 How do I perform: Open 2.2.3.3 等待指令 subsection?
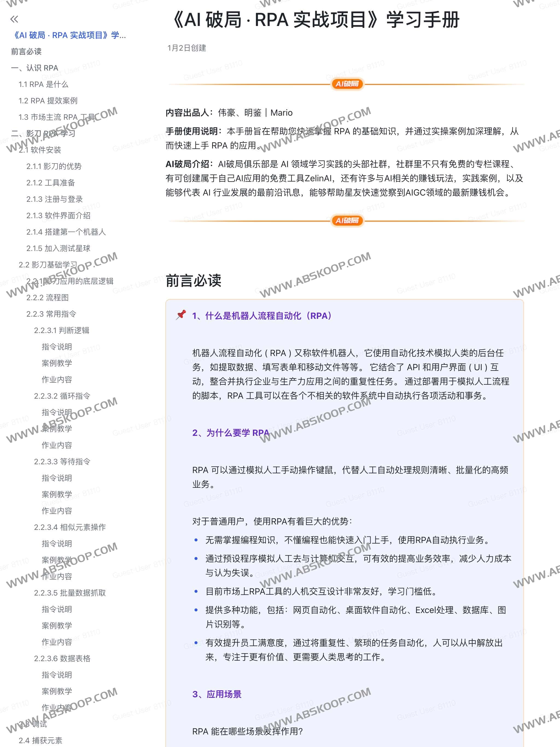click(62, 462)
